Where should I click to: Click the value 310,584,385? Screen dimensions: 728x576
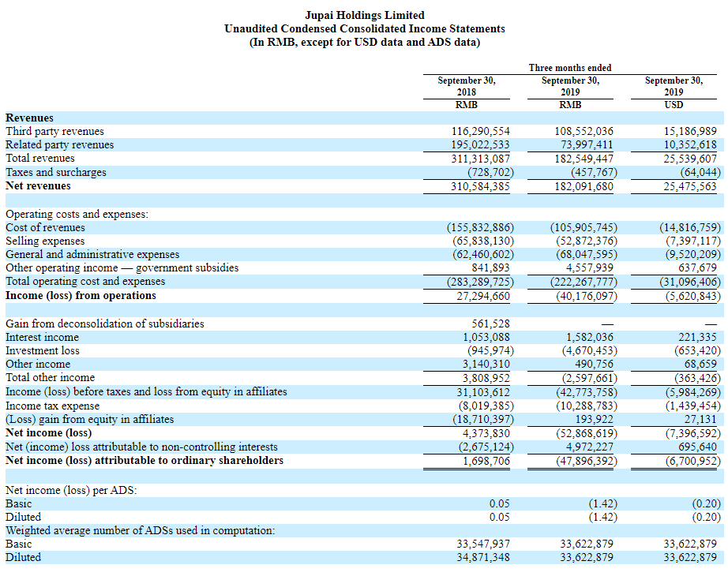[480, 186]
